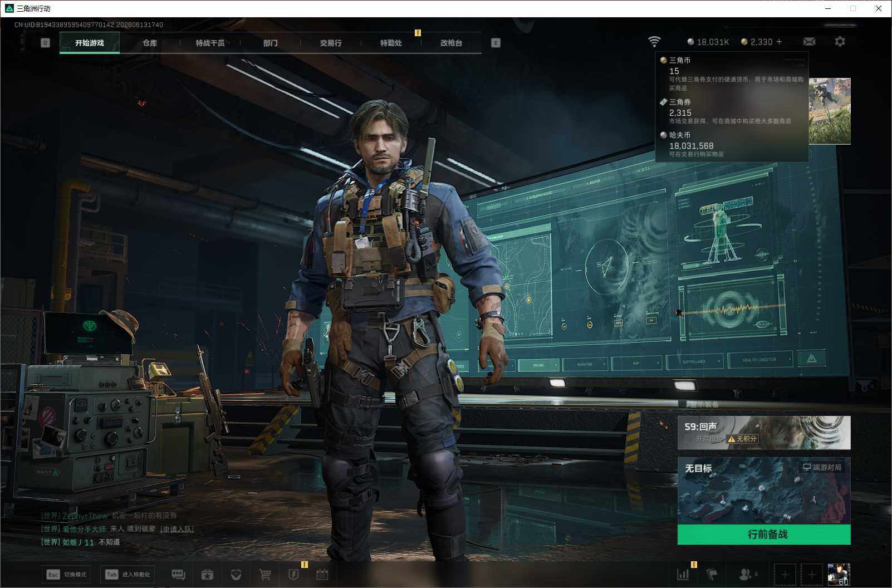
Task: Click the 三角币 entry in currency popup
Action: coord(732,73)
